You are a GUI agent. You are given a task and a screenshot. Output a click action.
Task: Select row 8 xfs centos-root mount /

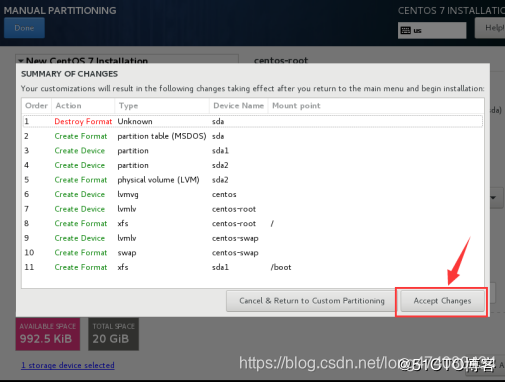pyautogui.click(x=253, y=224)
